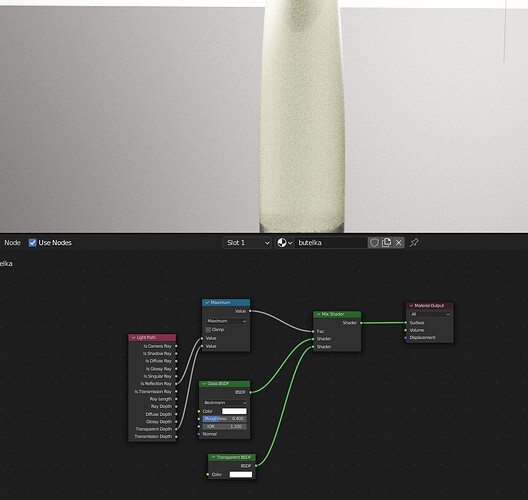
Task: Select the Light Path node by its header
Action: pos(152,337)
